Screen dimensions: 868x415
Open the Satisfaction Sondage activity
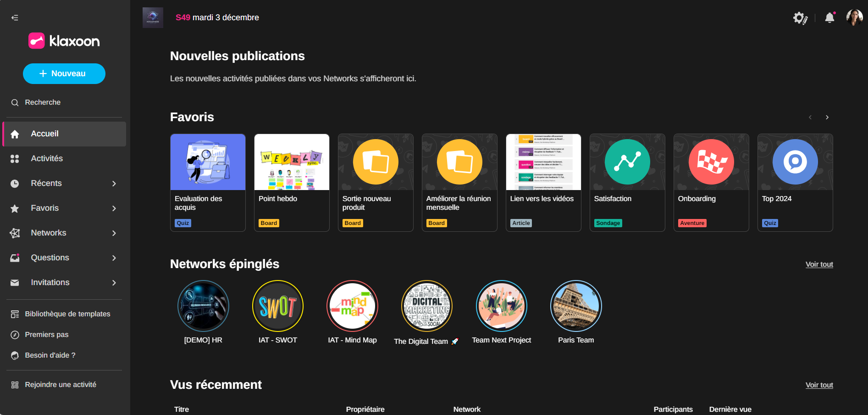tap(627, 182)
